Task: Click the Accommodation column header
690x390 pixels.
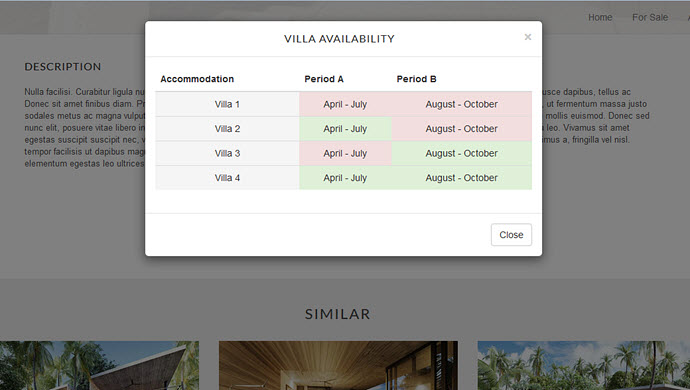Action: pos(197,79)
